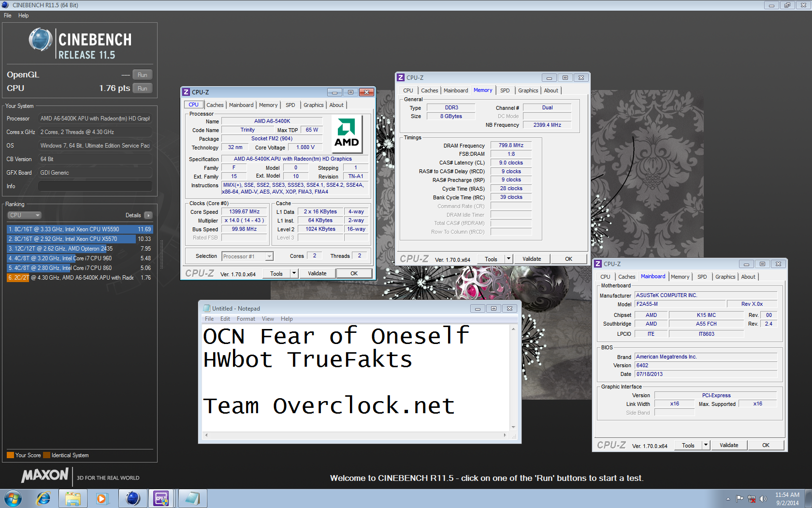This screenshot has width=812, height=508.
Task: Select About tab in Mainboard CPU-Z window
Action: click(748, 277)
